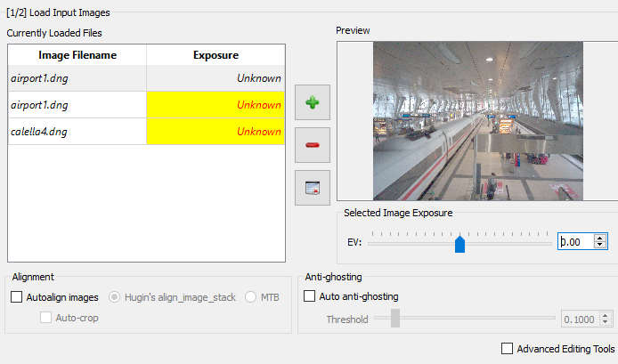
Task: Tick the Auto anti-ghosting checkbox
Action: pyautogui.click(x=309, y=296)
